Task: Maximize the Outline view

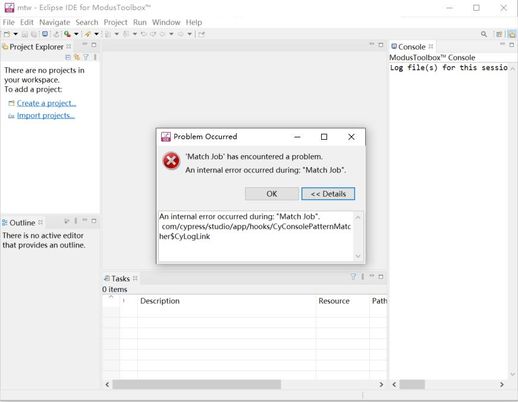Action: tap(94, 221)
